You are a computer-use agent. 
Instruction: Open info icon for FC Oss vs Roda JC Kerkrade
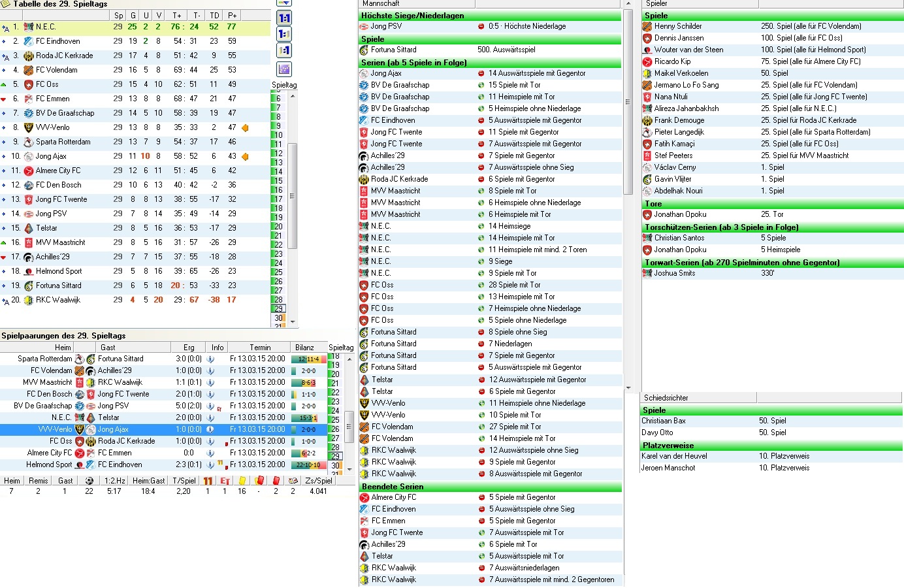pyautogui.click(x=211, y=441)
